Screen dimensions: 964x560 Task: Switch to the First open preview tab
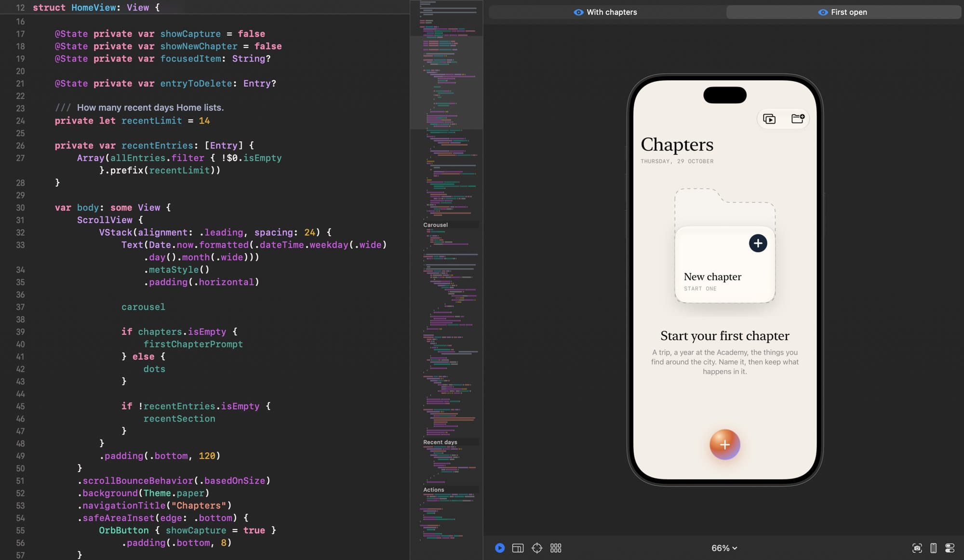tap(843, 12)
